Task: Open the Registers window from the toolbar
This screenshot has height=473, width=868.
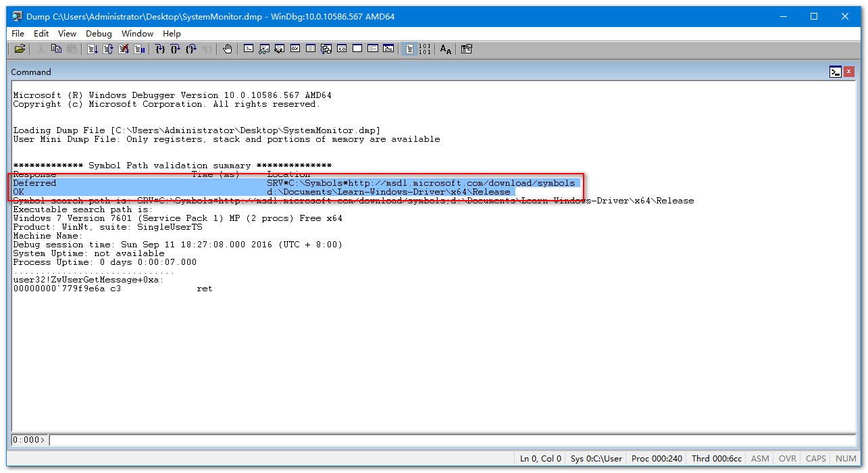Action: click(295, 49)
